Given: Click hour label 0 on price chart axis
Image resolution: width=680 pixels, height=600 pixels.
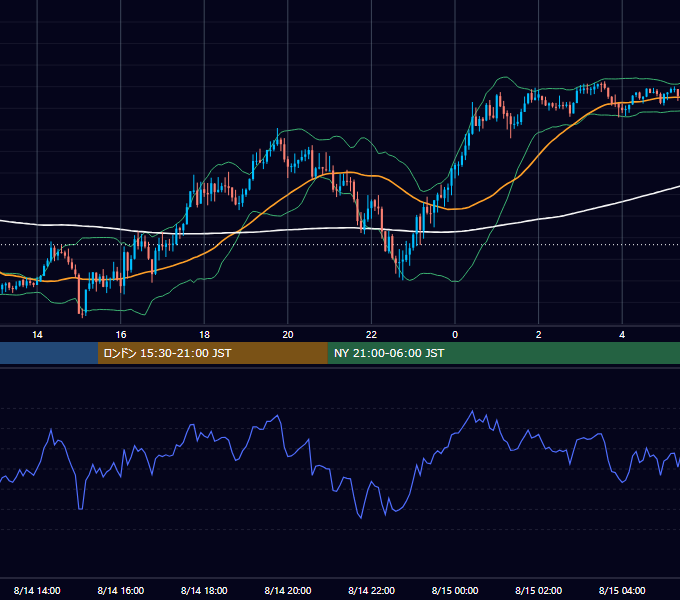Looking at the screenshot, I should (455, 335).
